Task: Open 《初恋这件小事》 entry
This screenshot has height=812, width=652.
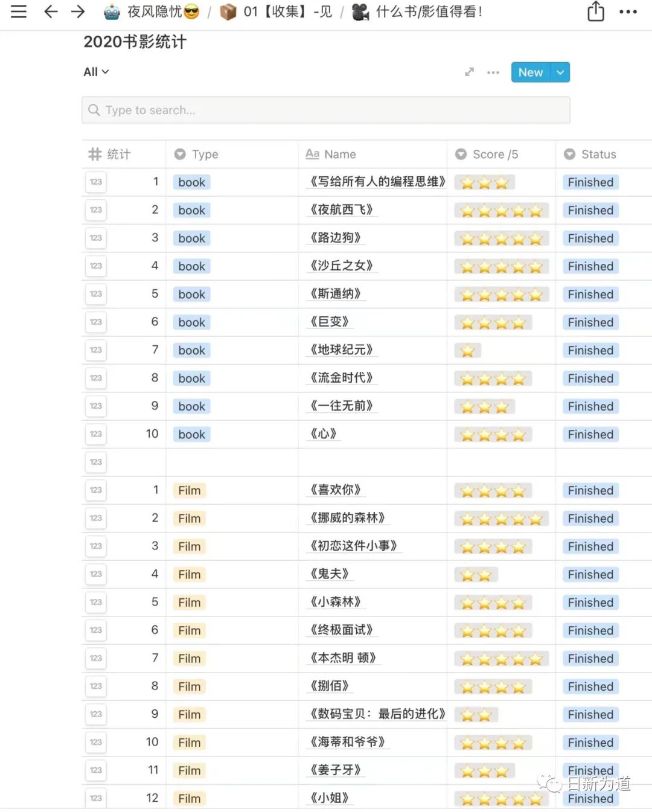Action: [354, 546]
